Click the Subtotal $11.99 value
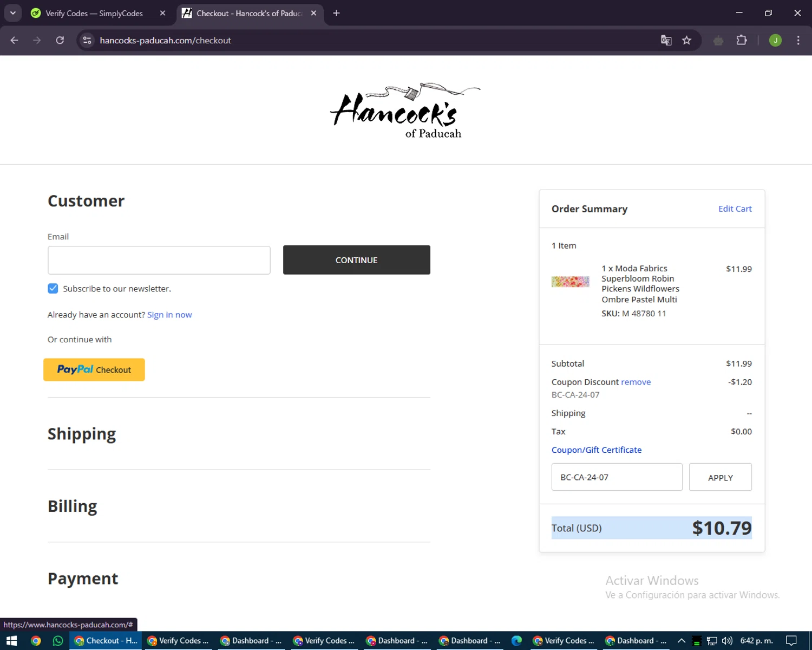812x650 pixels. (x=739, y=363)
